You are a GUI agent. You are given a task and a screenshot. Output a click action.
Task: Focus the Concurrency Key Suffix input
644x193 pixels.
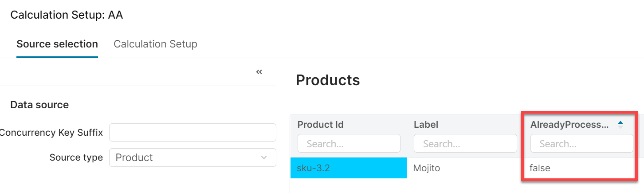[192, 132]
